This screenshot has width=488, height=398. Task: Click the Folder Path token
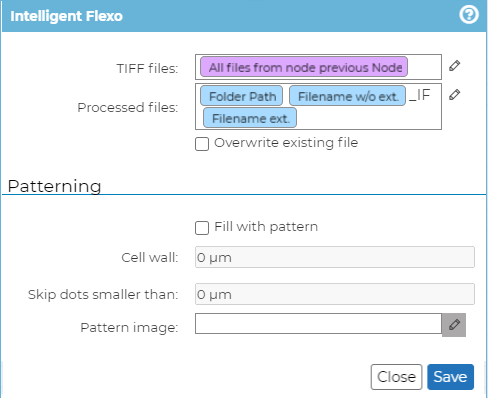[x=242, y=96]
